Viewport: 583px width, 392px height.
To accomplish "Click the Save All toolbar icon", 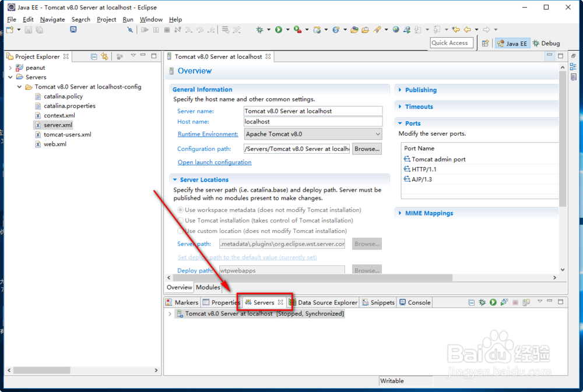I will point(39,30).
